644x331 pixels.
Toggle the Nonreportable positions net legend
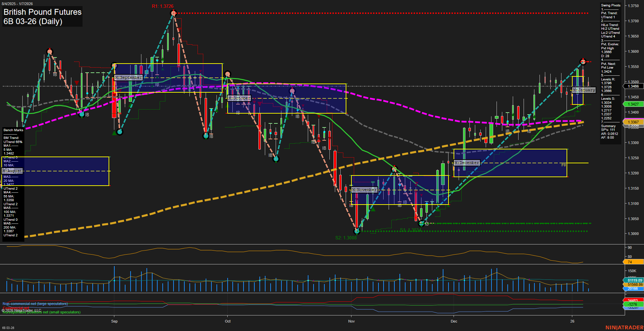(41, 312)
